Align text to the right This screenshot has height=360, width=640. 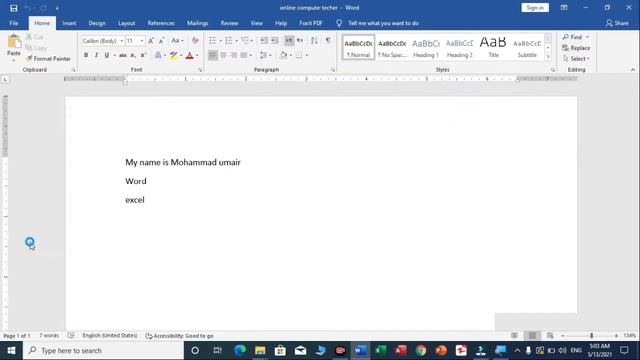(233, 55)
